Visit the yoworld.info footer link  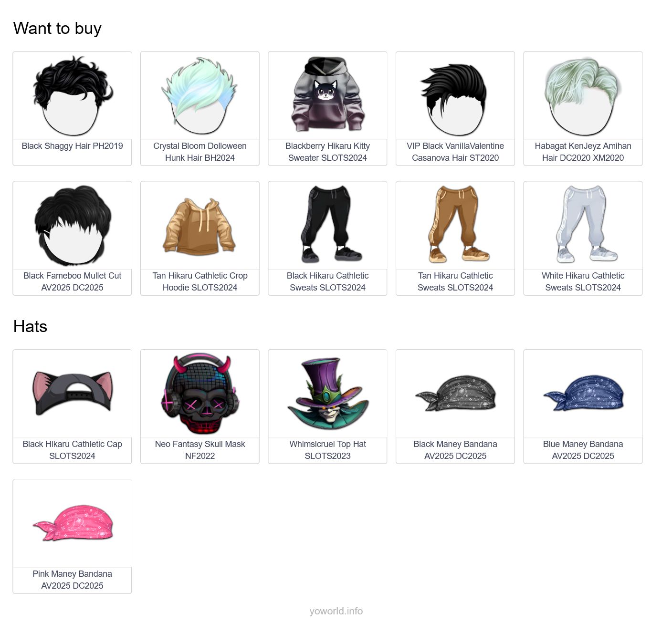click(336, 611)
